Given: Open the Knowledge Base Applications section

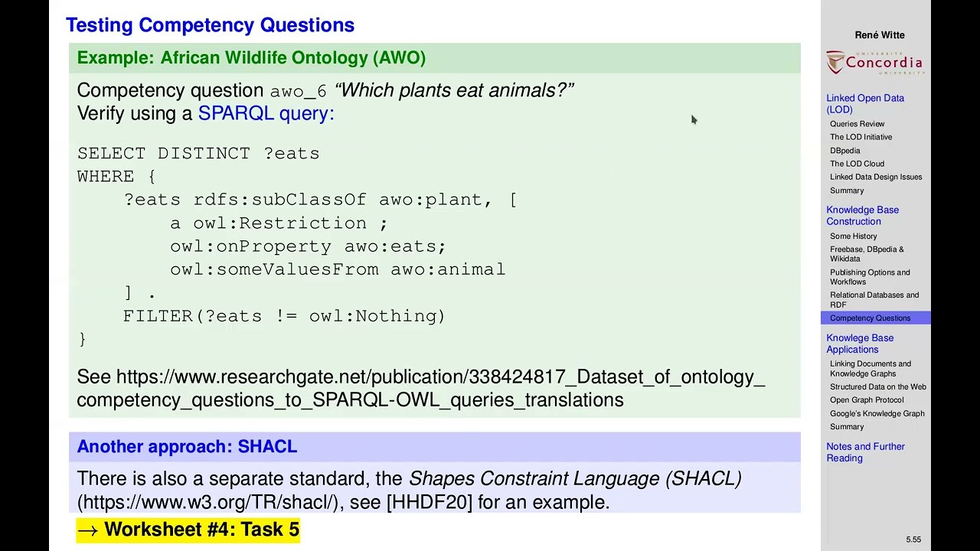Looking at the screenshot, I should [x=859, y=344].
